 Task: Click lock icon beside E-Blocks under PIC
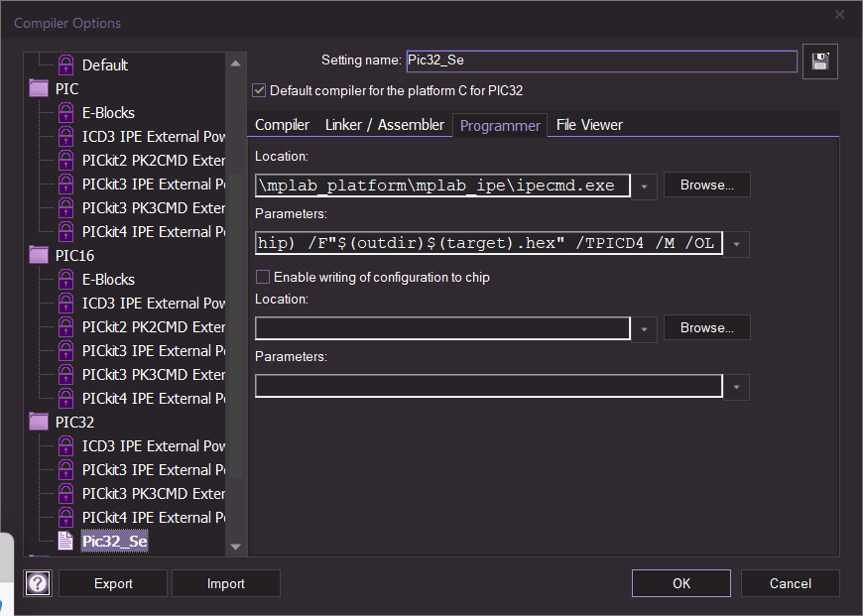coord(65,113)
